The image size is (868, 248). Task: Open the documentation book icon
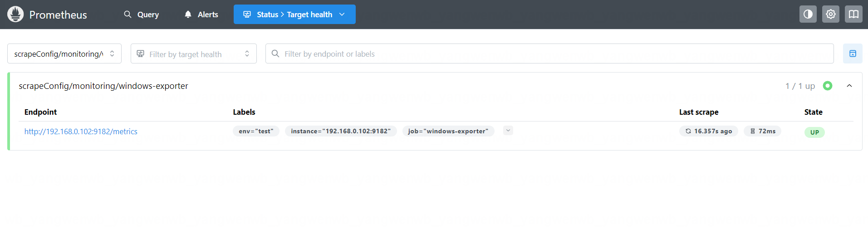coord(853,15)
